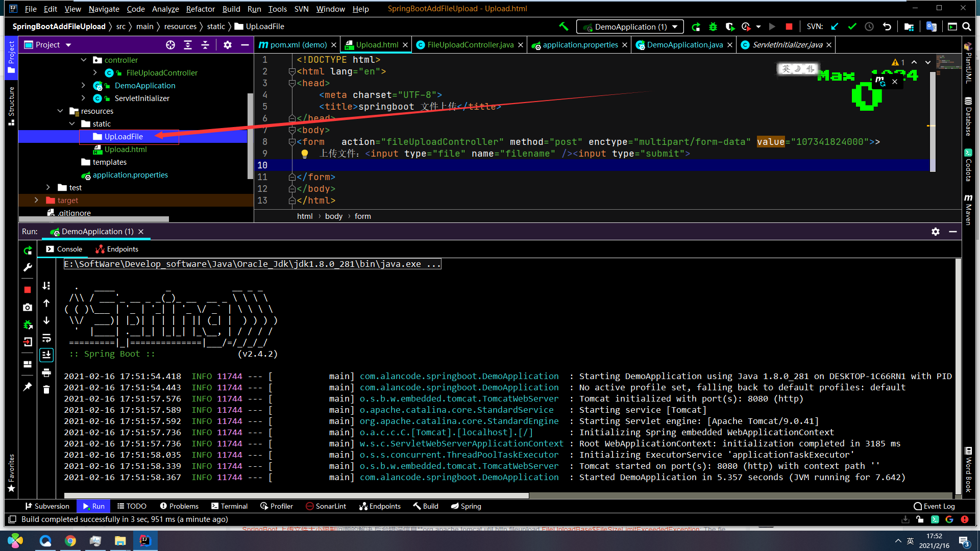
Task: Expand all nodes in Project panel
Action: [188, 45]
